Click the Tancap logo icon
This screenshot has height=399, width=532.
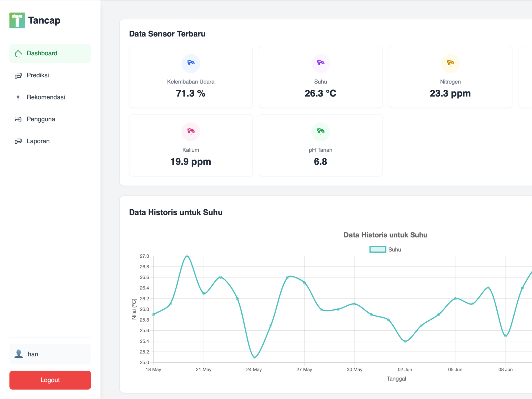pyautogui.click(x=17, y=20)
